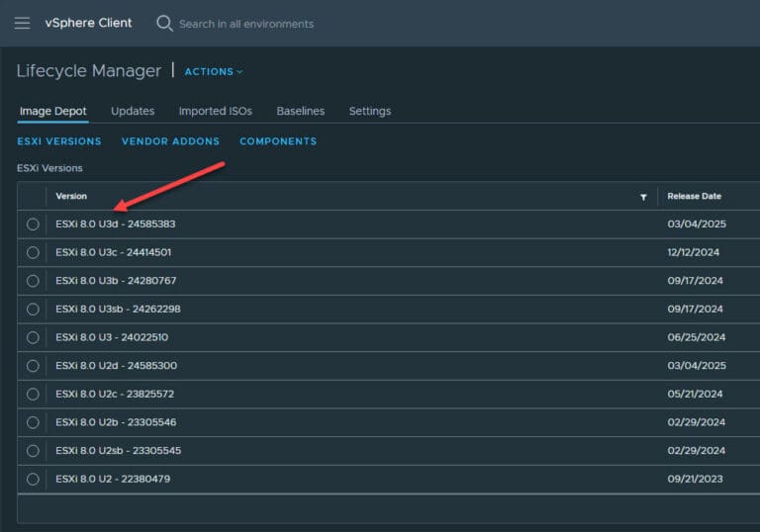The image size is (760, 532).
Task: Click version text ESXi 8.0 U3c - 24414501
Action: (114, 252)
